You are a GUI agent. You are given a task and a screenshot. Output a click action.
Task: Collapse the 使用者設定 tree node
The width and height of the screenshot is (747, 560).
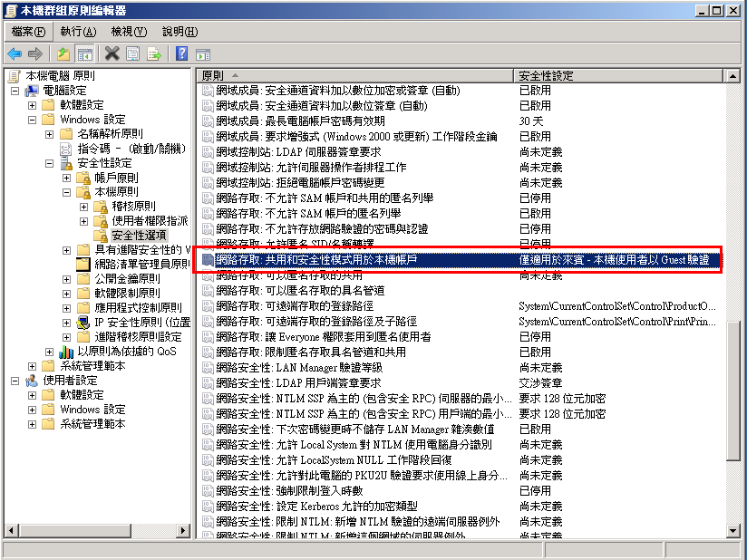(x=15, y=381)
